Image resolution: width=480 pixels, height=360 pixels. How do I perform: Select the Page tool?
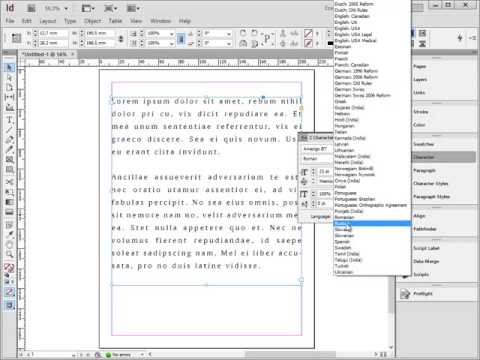point(9,87)
